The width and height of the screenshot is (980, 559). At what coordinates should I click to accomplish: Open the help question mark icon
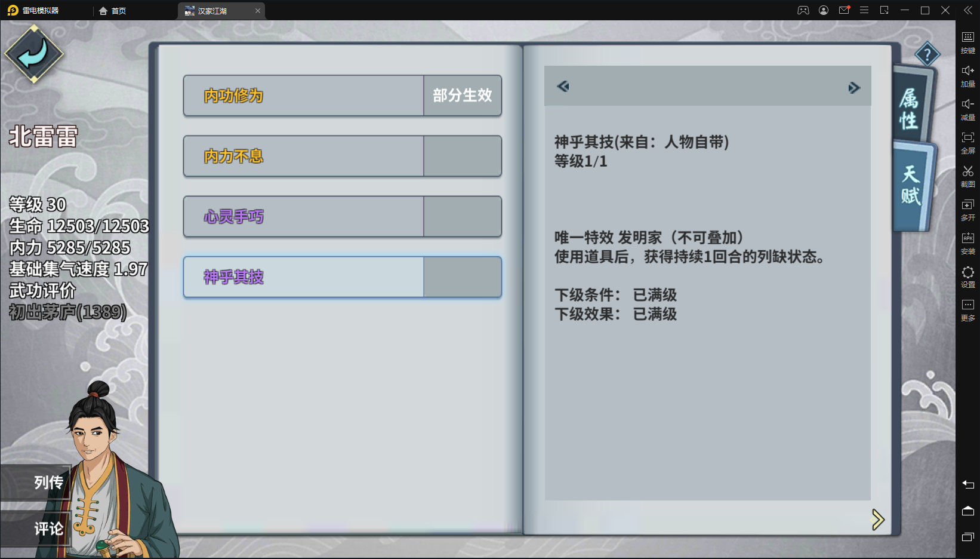point(927,55)
